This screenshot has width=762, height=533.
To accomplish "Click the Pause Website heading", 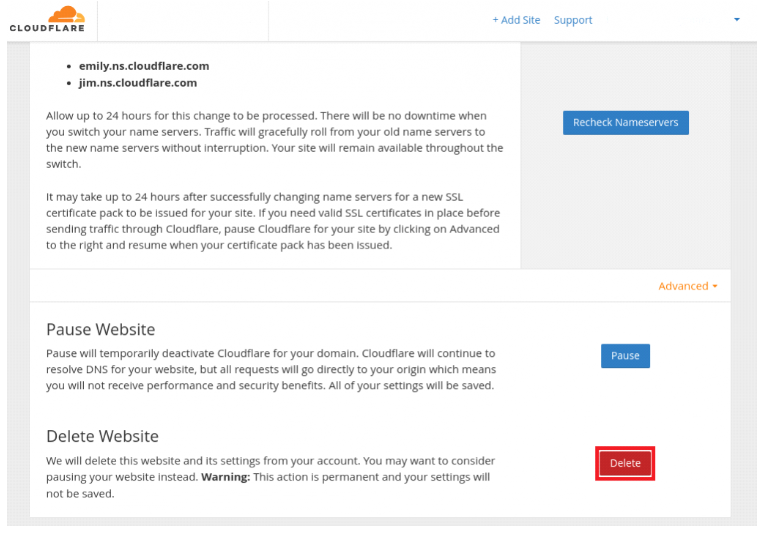I will (x=101, y=329).
